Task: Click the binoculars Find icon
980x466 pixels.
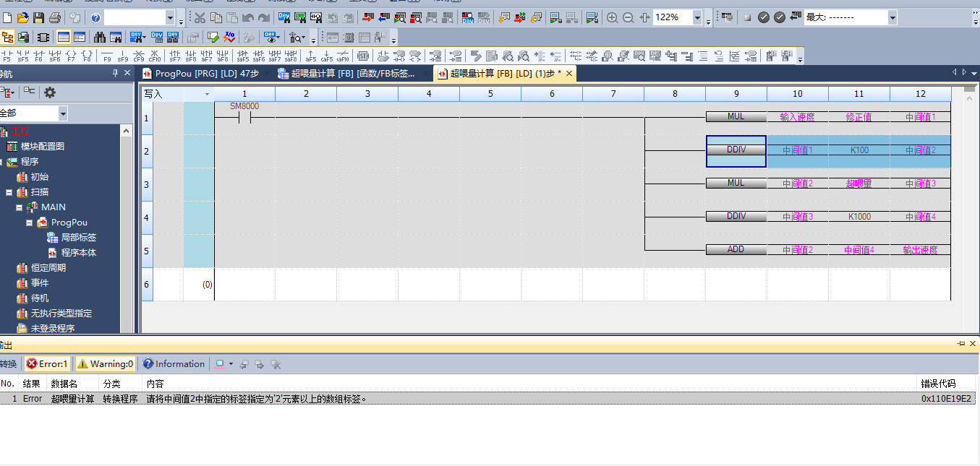Action: 101,37
